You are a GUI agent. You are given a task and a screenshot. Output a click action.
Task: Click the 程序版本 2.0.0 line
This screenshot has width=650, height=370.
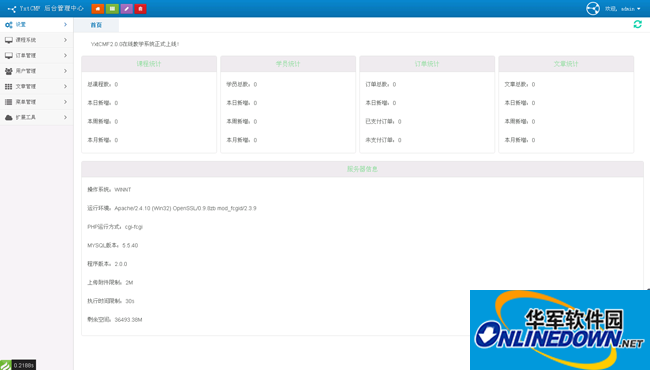click(x=107, y=264)
